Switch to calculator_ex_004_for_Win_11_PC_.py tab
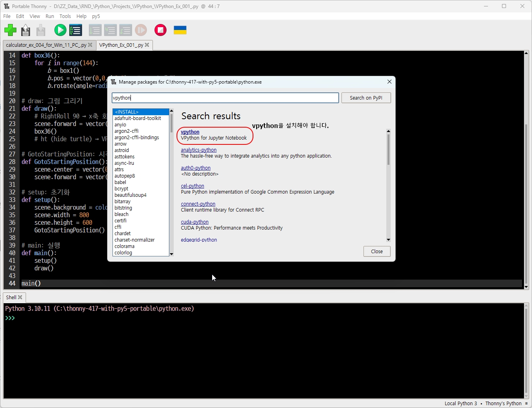532x408 pixels. 46,45
